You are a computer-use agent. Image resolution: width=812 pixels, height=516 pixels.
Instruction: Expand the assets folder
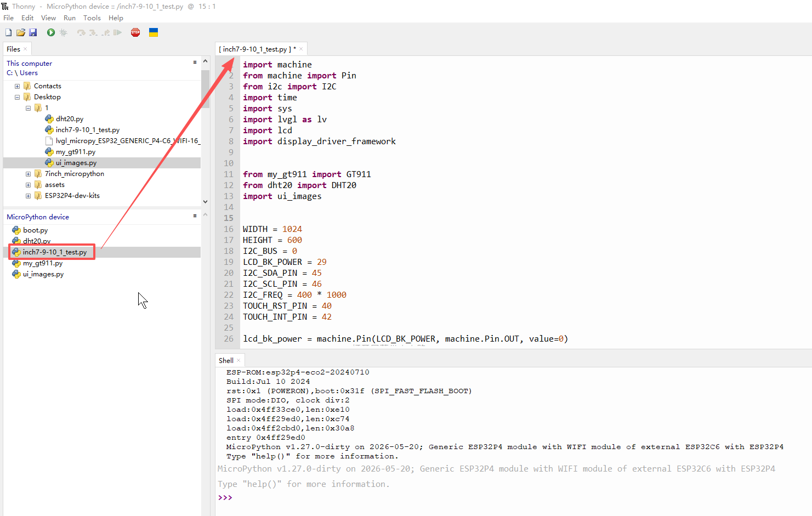click(x=28, y=185)
